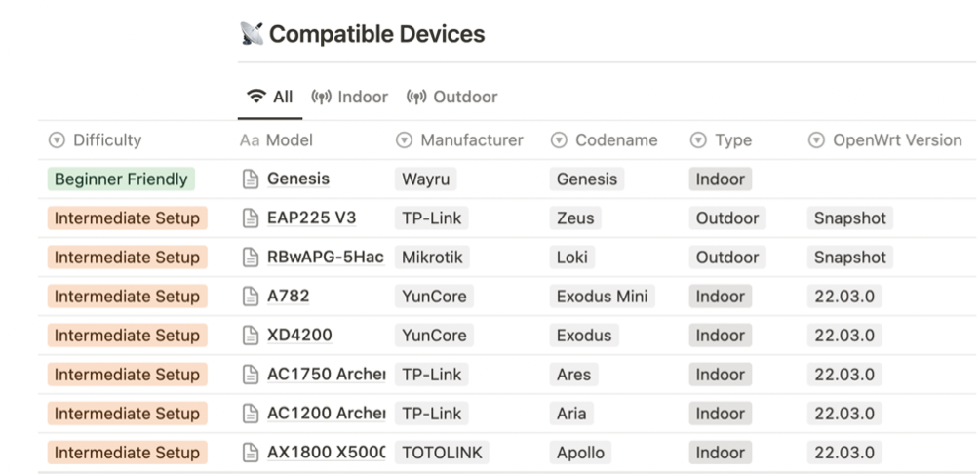Screen dimensions: 980x476
Task: Click the page icon next to Genesis
Action: (251, 178)
